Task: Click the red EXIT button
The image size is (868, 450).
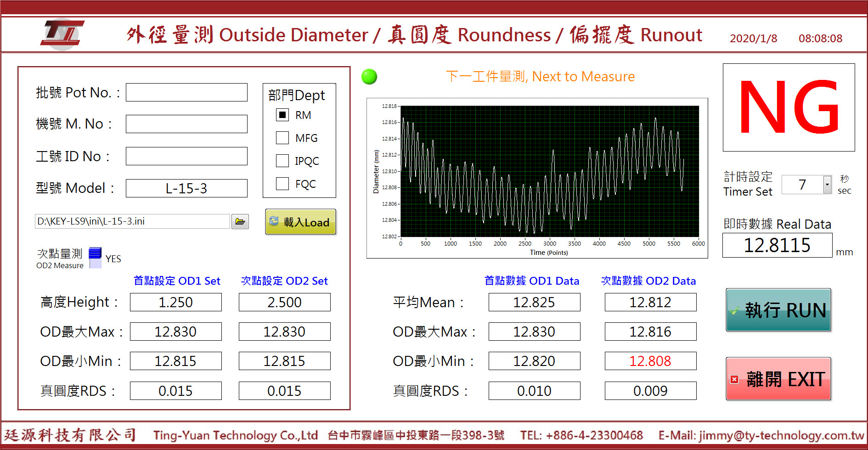Action: 778,379
